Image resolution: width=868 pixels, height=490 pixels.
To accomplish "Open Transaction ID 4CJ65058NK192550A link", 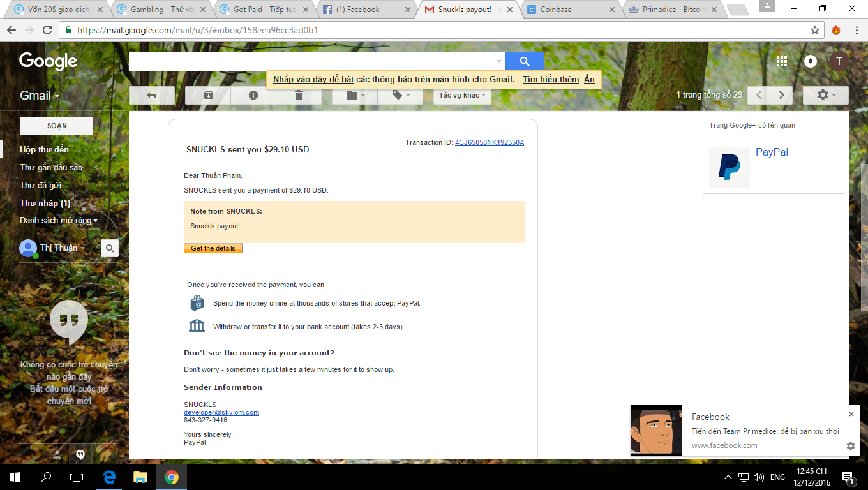I will click(490, 142).
